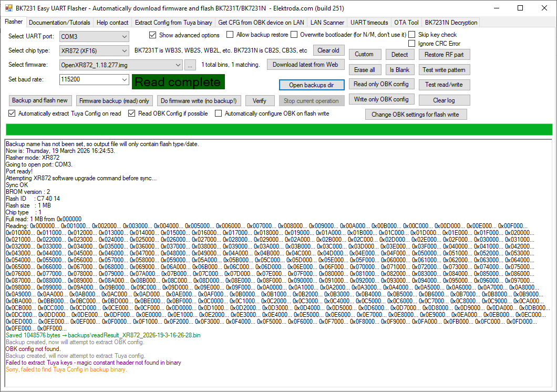557x392 pixels.
Task: Toggle Show advanced options checkbox
Action: click(x=153, y=35)
